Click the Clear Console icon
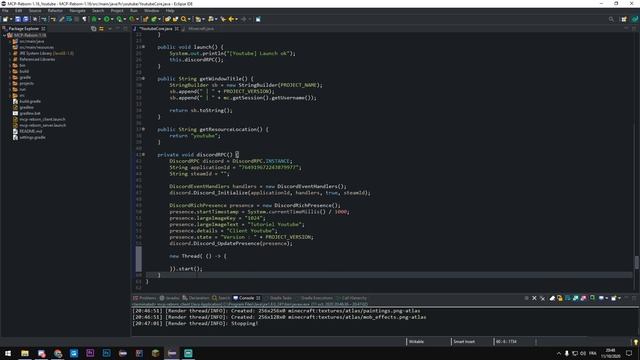The width and height of the screenshot is (640, 360). (552, 298)
